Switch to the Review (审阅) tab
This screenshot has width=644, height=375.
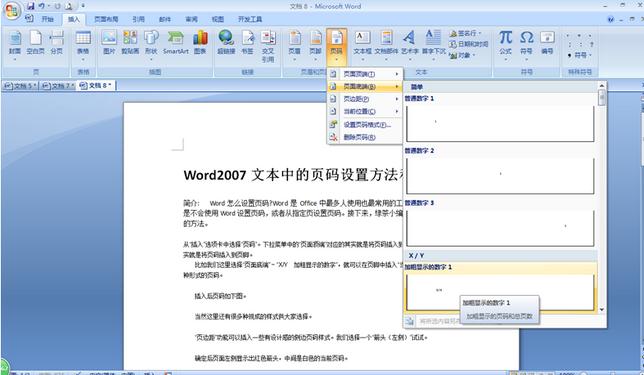(191, 19)
